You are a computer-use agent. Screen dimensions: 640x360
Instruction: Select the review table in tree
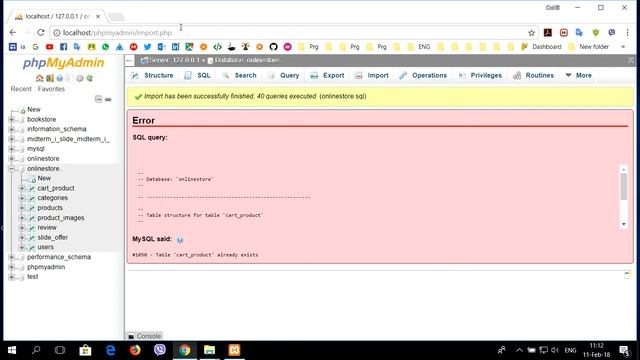(x=47, y=228)
